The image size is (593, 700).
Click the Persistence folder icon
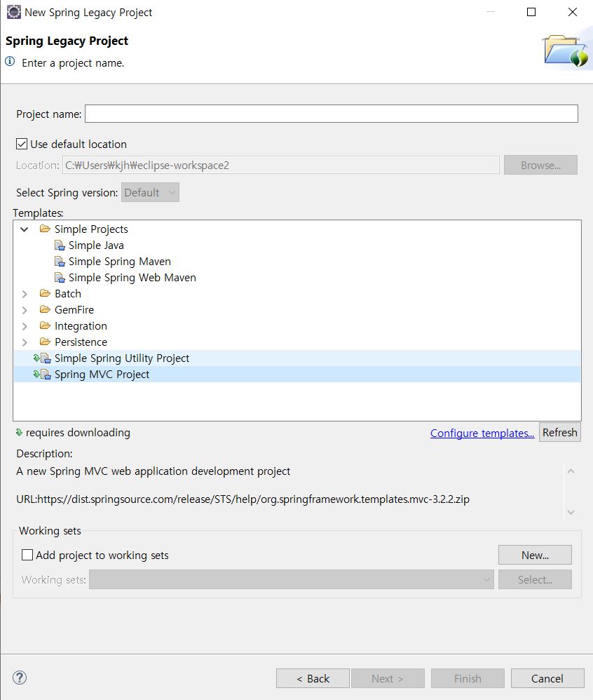(x=45, y=342)
